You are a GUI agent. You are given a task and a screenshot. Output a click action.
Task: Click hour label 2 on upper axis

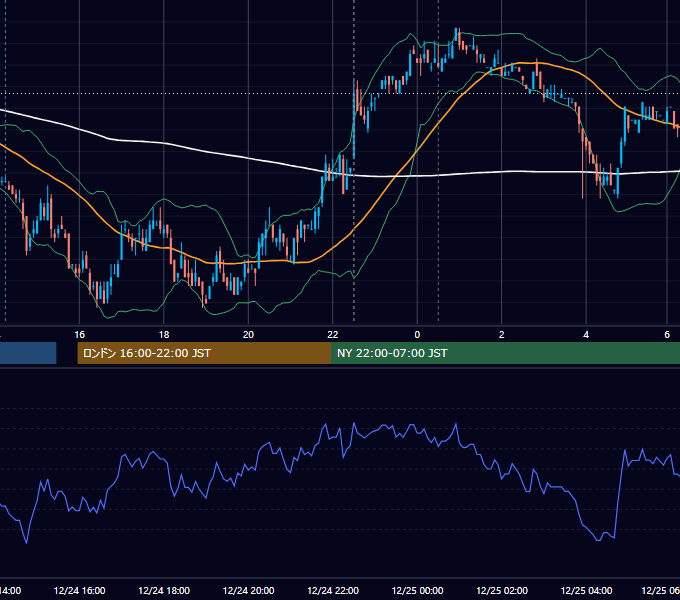click(502, 335)
